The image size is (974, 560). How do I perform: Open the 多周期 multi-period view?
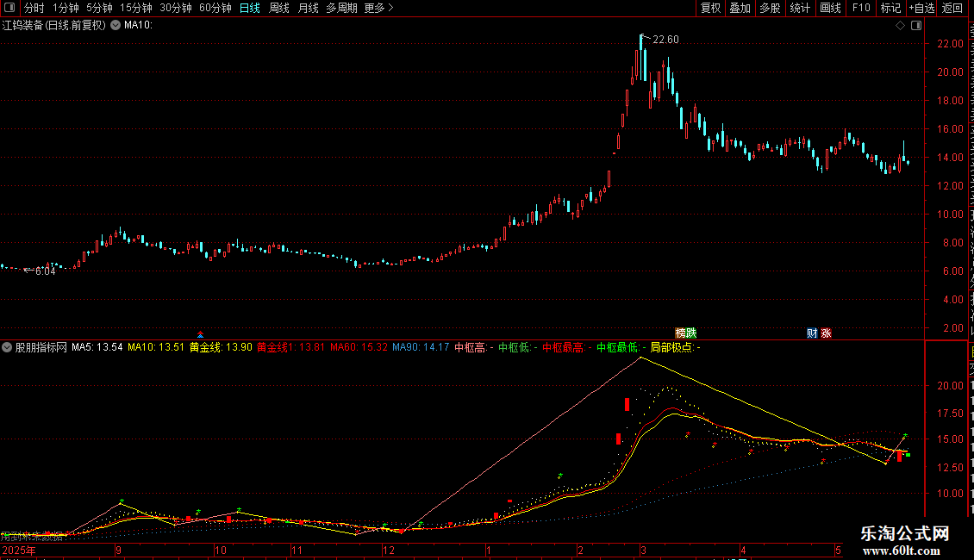(341, 8)
